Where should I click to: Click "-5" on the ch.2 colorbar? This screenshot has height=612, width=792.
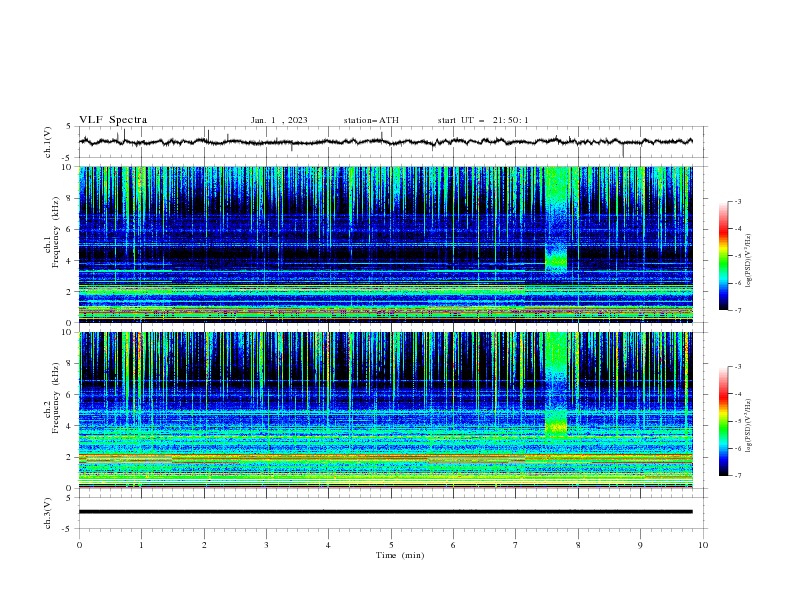tap(738, 421)
